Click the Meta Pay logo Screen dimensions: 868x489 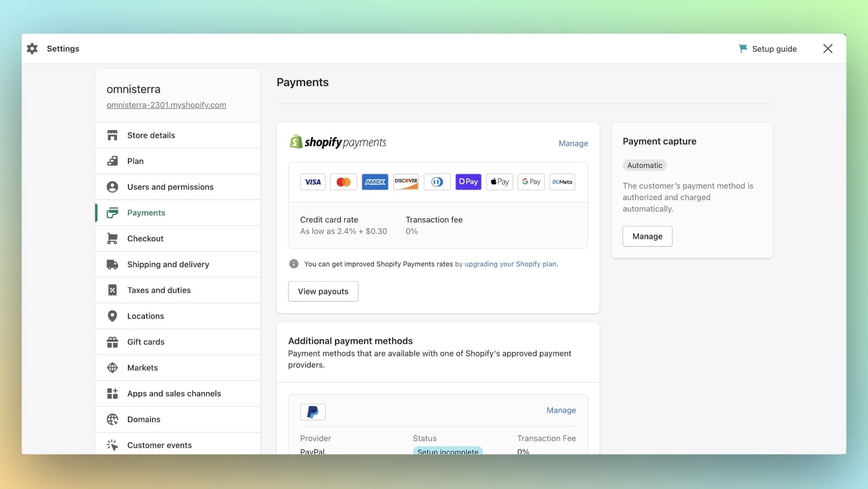pos(562,182)
